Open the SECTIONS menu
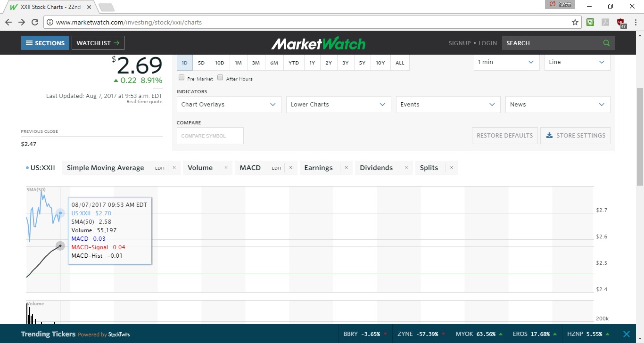 coord(45,43)
